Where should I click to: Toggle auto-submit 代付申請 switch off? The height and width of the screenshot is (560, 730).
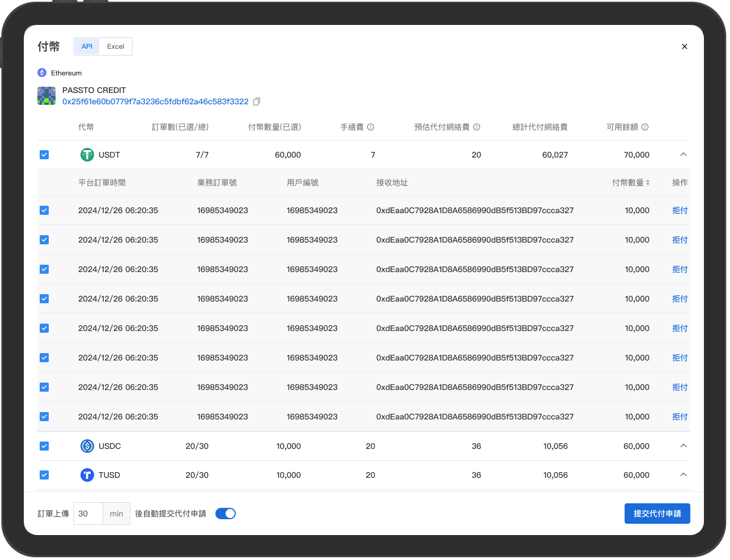(226, 514)
